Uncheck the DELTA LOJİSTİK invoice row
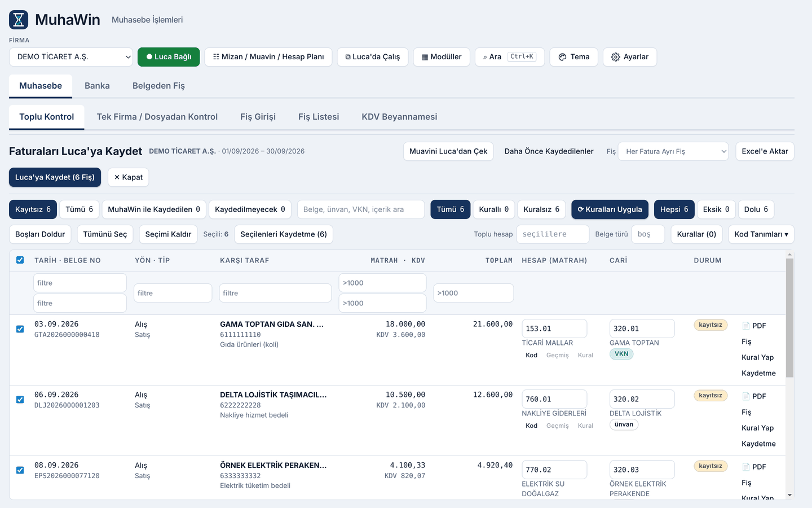 (x=20, y=400)
